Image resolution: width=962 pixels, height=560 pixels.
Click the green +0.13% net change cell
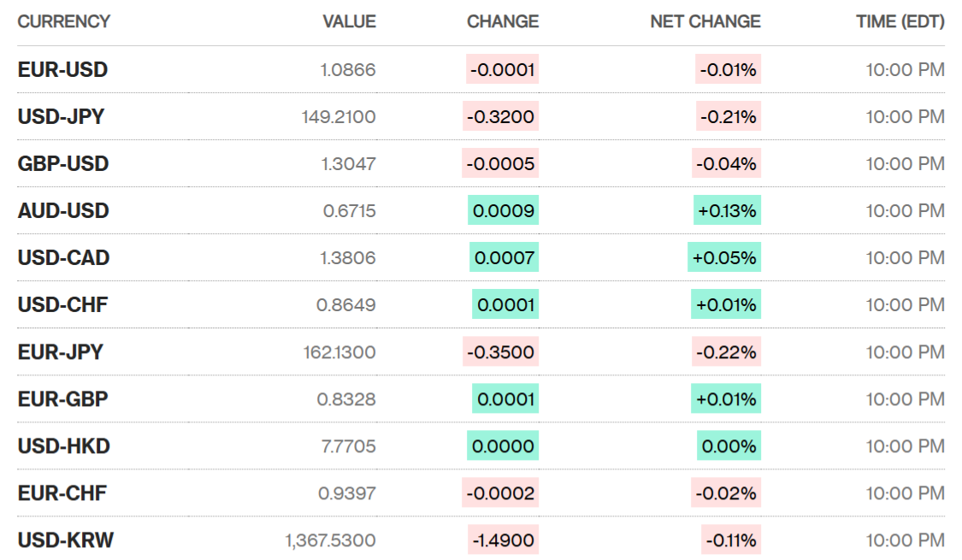[x=727, y=211]
